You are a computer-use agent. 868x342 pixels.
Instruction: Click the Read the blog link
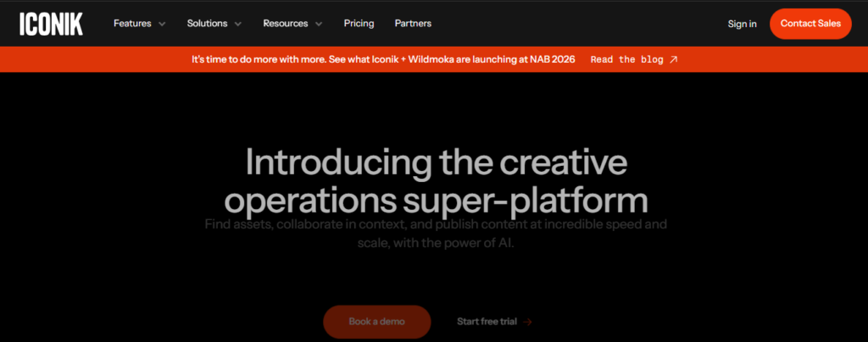pos(626,59)
